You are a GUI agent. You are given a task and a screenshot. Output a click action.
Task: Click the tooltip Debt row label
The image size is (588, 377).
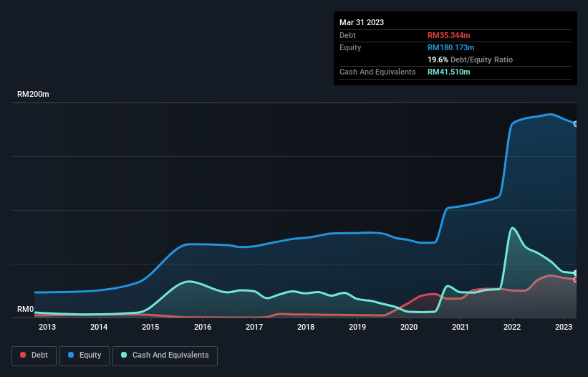(x=347, y=35)
